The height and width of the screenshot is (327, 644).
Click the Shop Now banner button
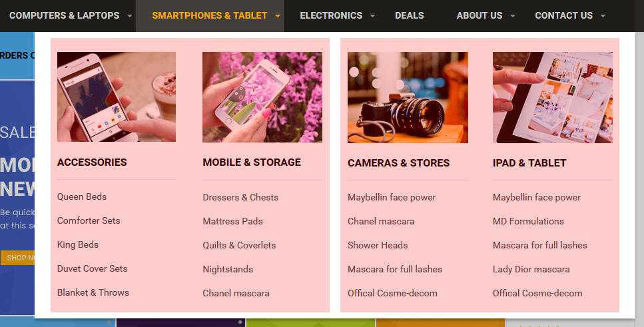coord(18,258)
